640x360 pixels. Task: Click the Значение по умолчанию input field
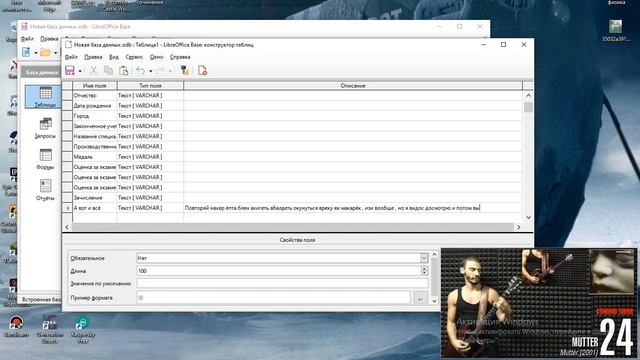(282, 283)
